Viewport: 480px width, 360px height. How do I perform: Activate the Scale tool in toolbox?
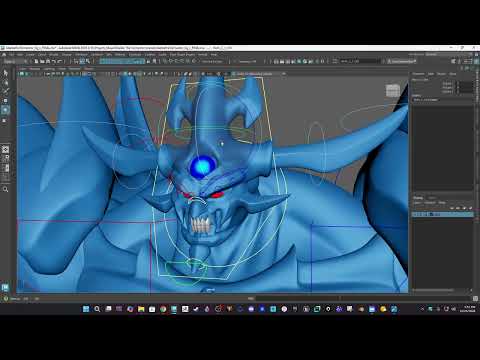(5, 120)
